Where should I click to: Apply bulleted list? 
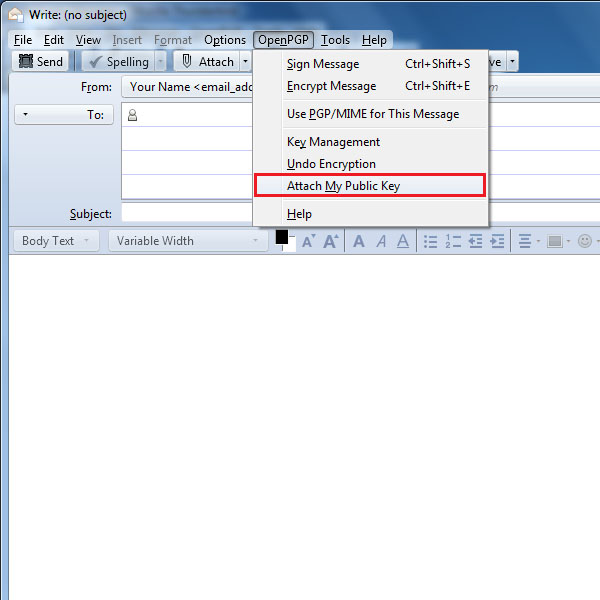tap(430, 241)
